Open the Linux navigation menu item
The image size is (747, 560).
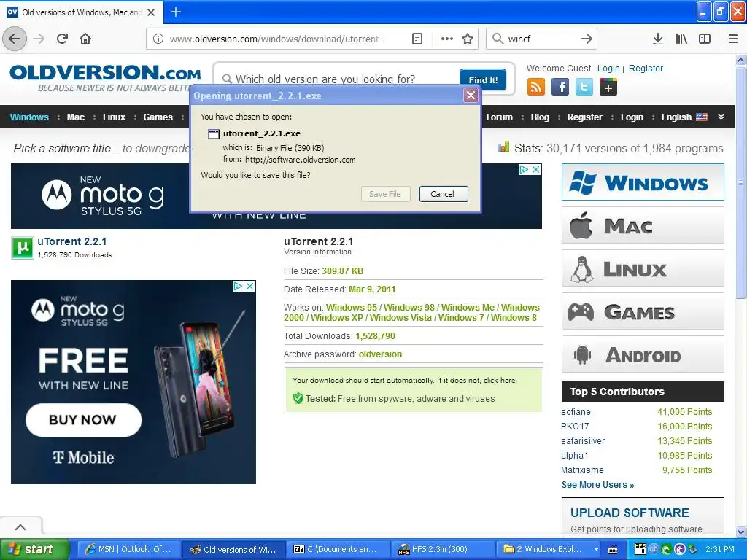[x=114, y=117]
